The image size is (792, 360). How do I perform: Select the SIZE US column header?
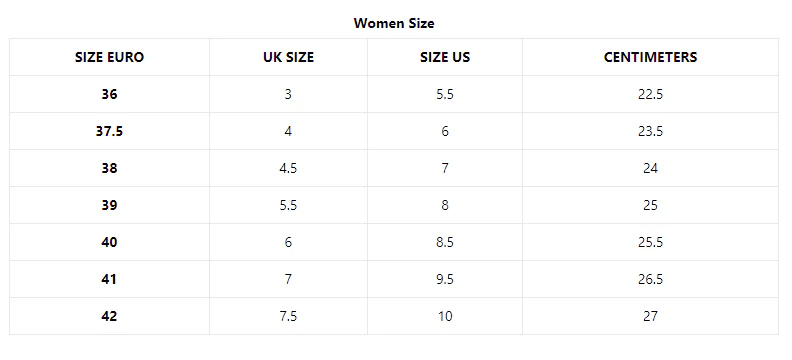point(445,57)
